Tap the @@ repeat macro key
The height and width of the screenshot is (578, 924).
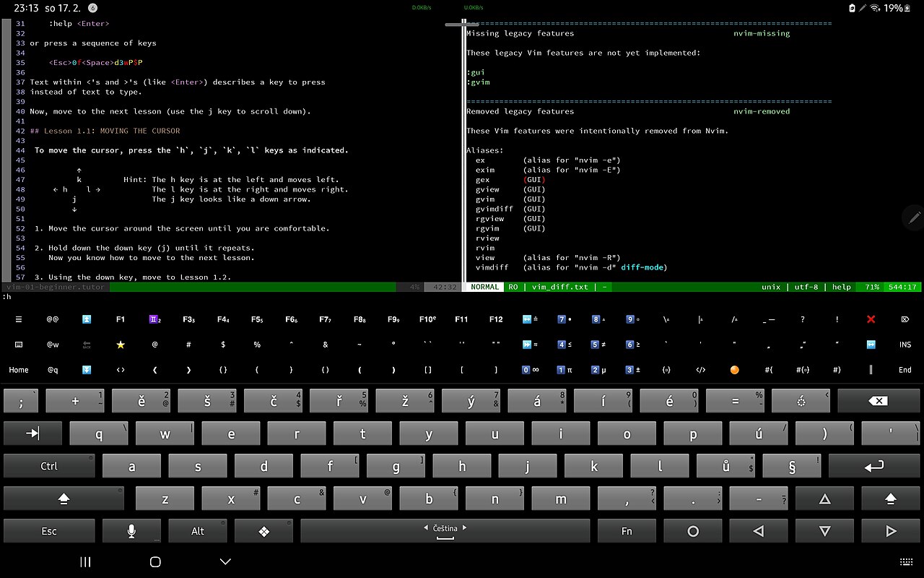click(53, 319)
